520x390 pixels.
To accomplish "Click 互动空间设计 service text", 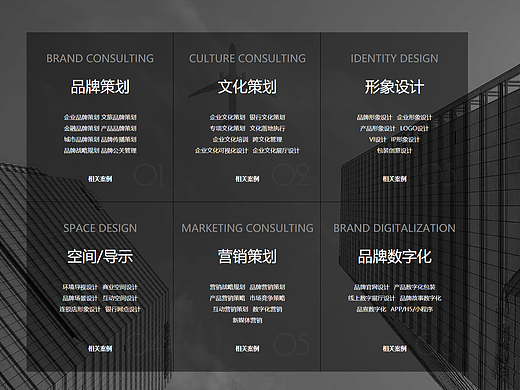I will pos(120,298).
